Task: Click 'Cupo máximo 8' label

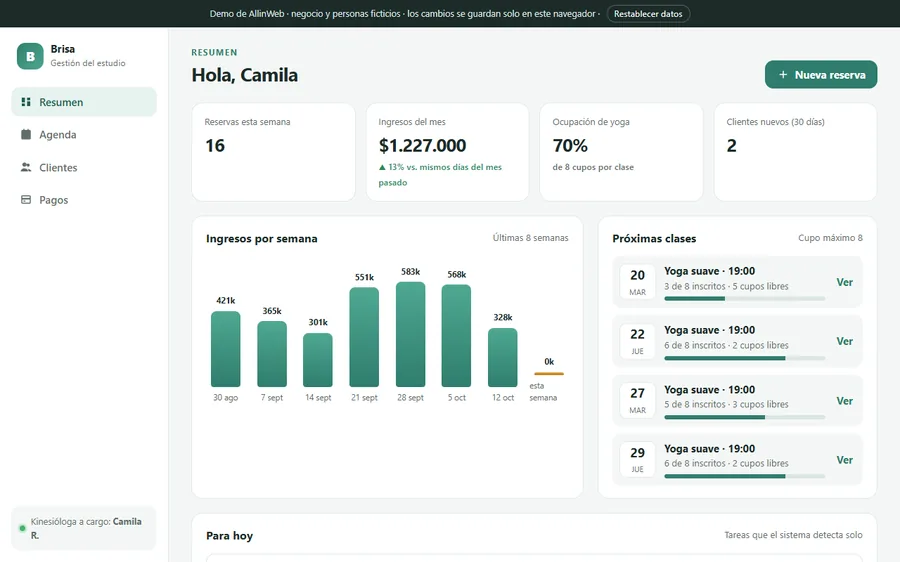Action: point(830,238)
